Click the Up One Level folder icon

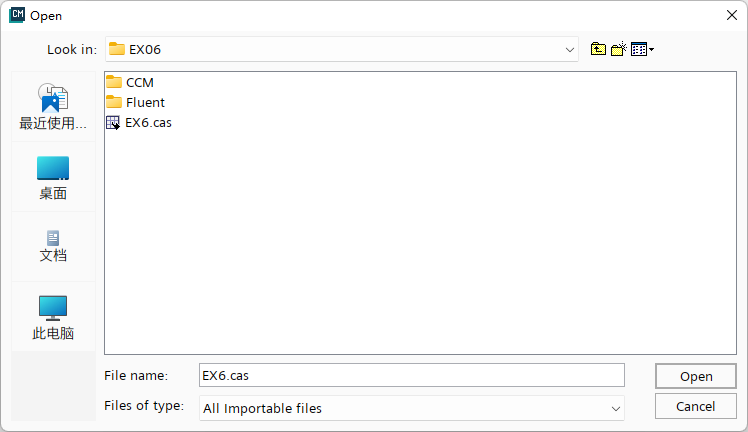pos(598,49)
